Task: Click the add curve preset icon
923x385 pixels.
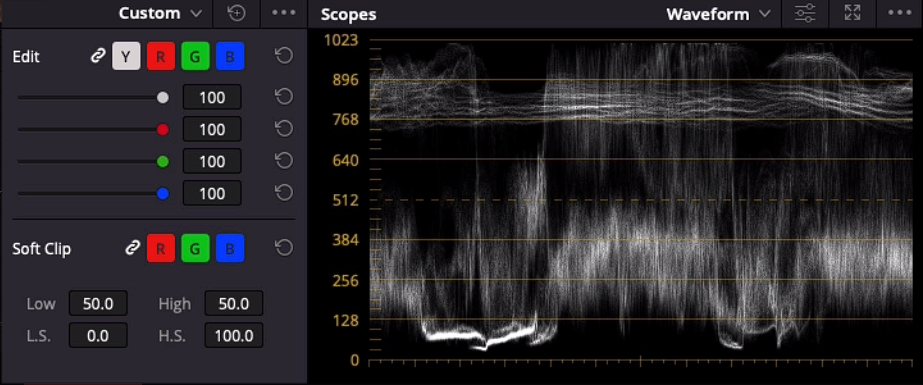Action: tap(236, 14)
